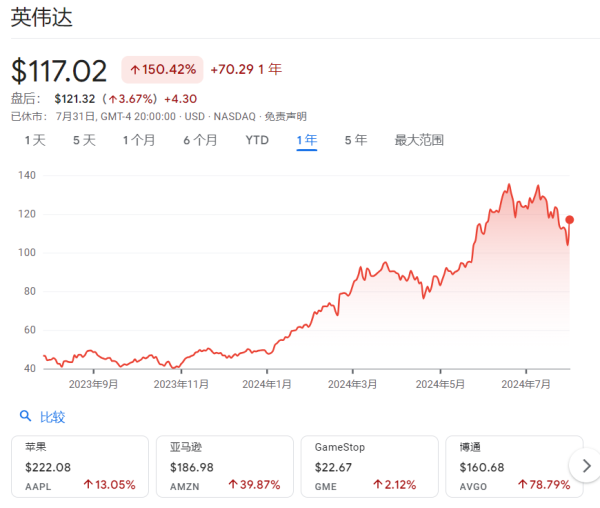The height and width of the screenshot is (508, 600).
Task: Open the 博通 AVGO stock card
Action: 514,466
